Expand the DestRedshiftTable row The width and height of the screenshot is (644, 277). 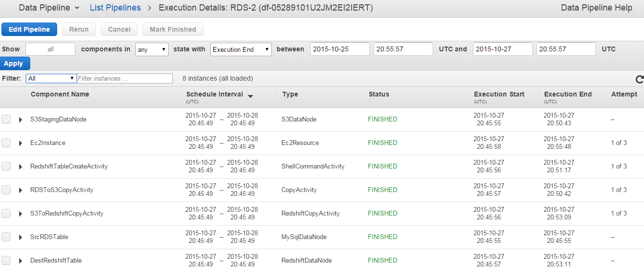[x=21, y=261]
